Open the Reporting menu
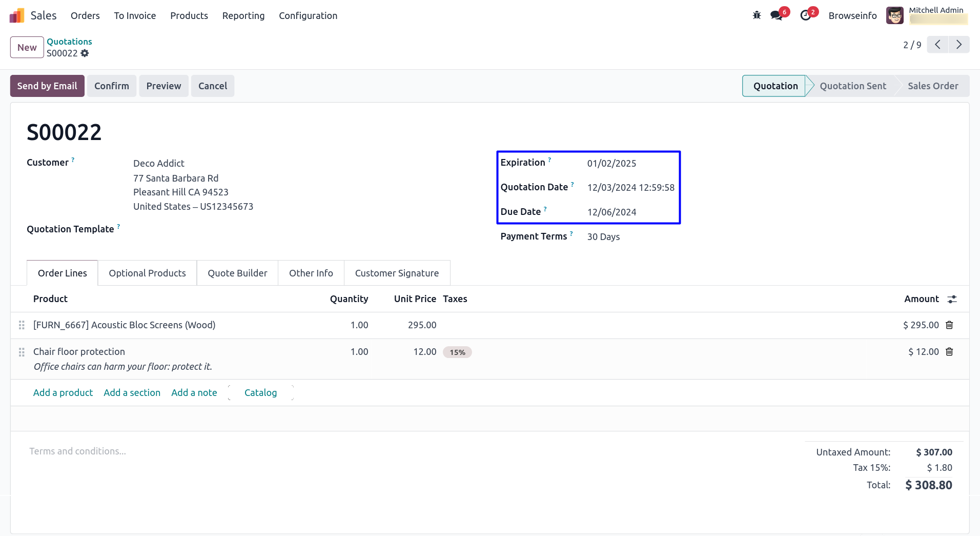980x536 pixels. point(243,16)
